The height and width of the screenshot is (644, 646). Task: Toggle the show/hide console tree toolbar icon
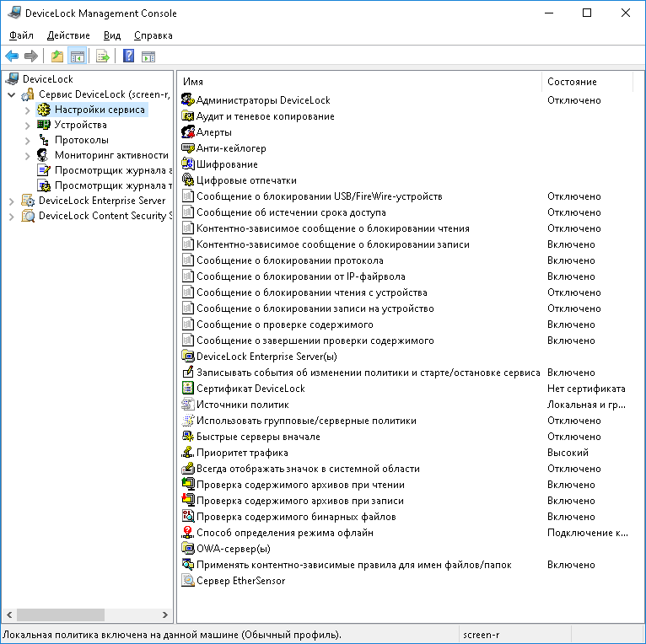[x=77, y=56]
